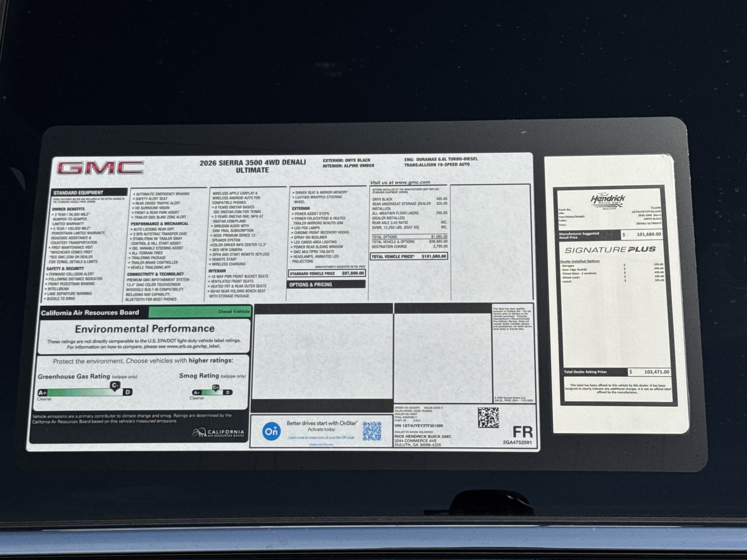Click the California Air Resources Board logo
This screenshot has height=560, width=747.
[218, 433]
